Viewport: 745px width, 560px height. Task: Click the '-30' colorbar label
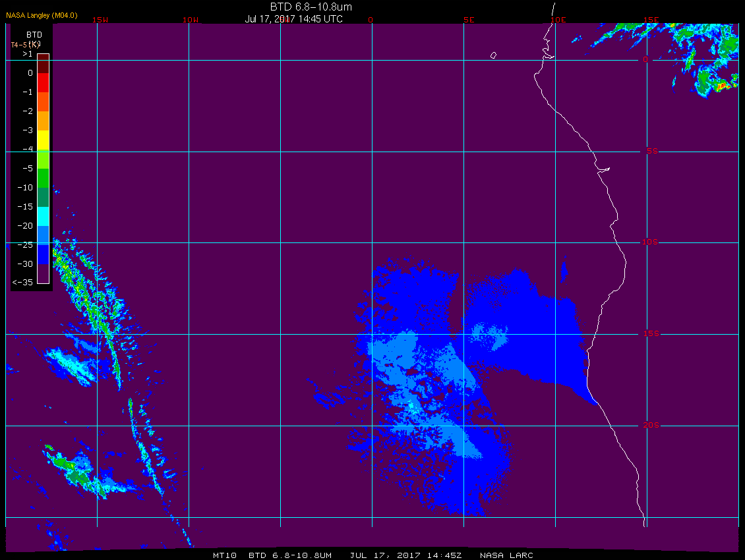(25, 264)
